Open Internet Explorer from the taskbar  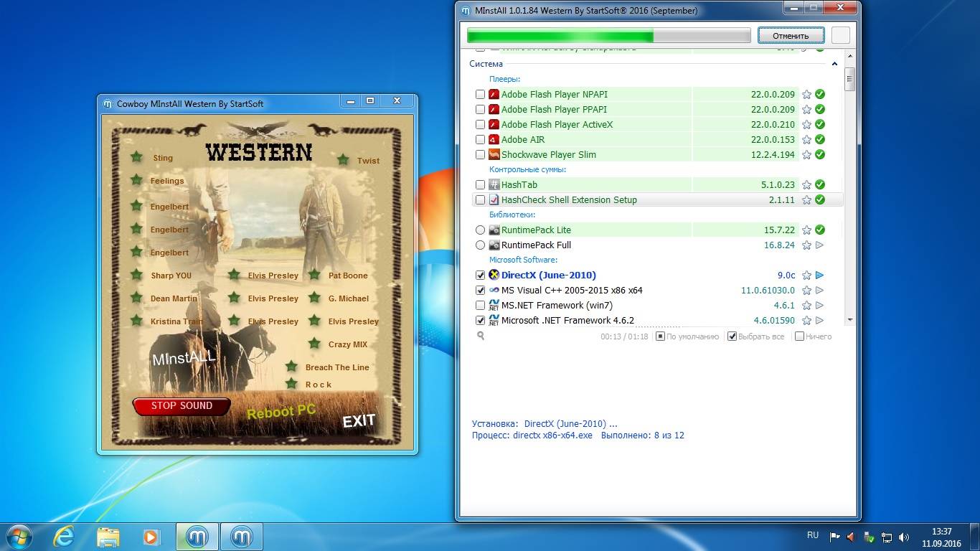(64, 536)
